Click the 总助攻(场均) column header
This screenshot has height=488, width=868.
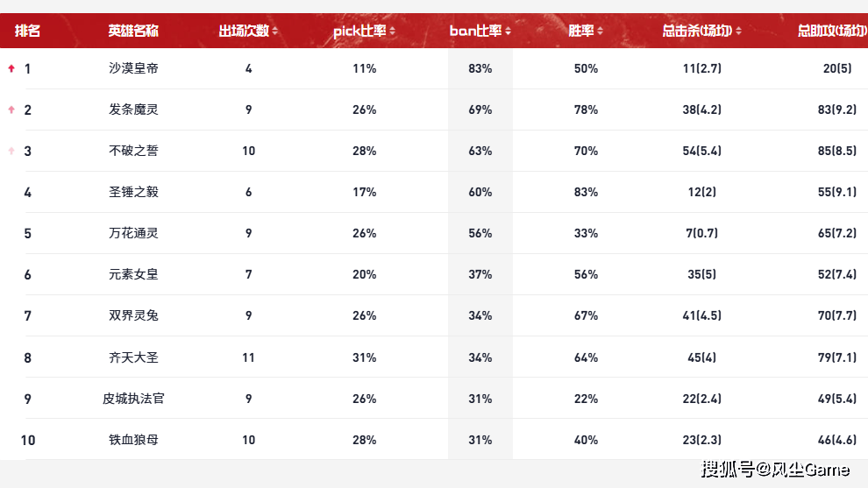pyautogui.click(x=831, y=32)
